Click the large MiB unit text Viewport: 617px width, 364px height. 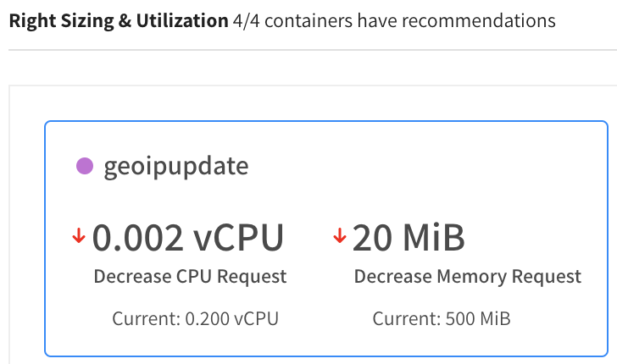pos(436,239)
